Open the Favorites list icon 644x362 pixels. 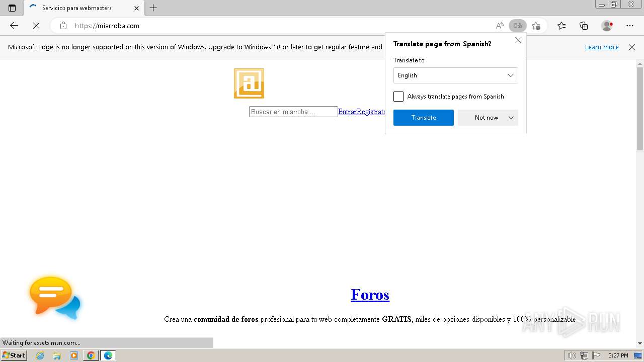click(561, 26)
